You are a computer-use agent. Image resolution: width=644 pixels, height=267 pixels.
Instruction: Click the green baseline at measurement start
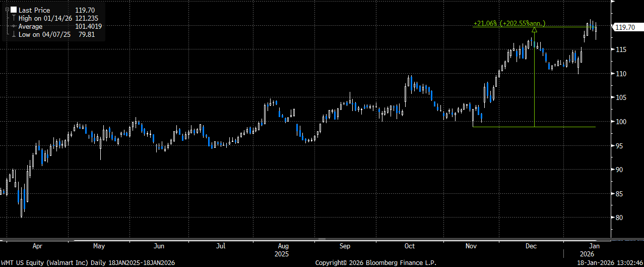click(x=534, y=126)
